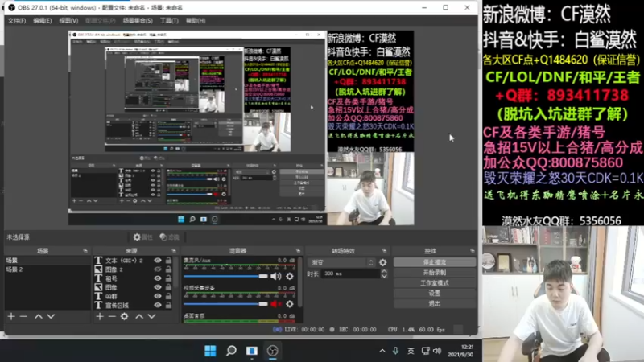
Task: Adjust the 麦克风/Aux volume slider
Action: point(225,276)
